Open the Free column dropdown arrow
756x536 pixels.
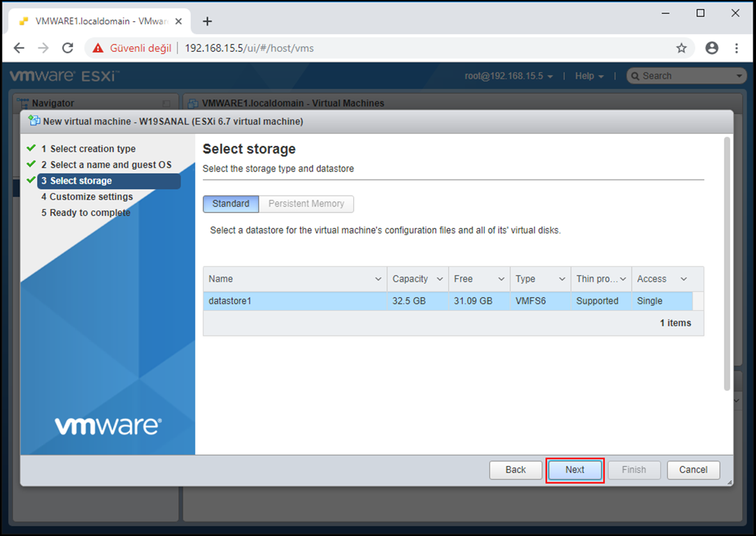[501, 279]
